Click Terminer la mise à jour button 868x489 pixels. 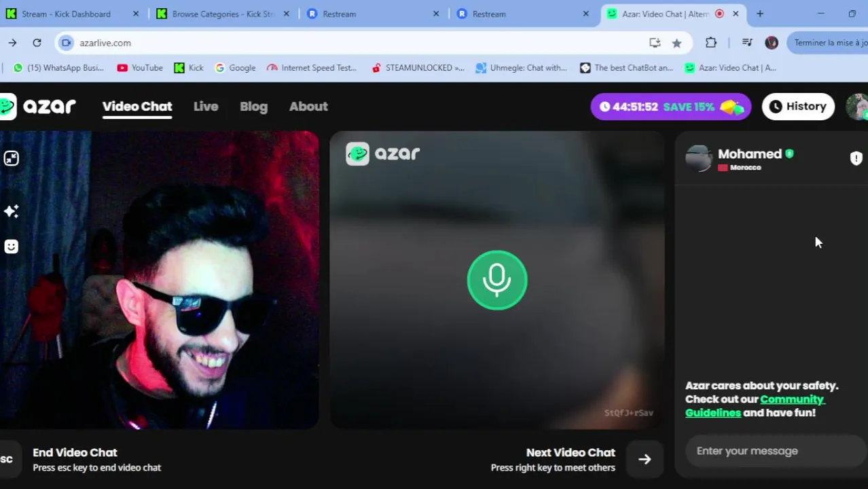pos(827,43)
